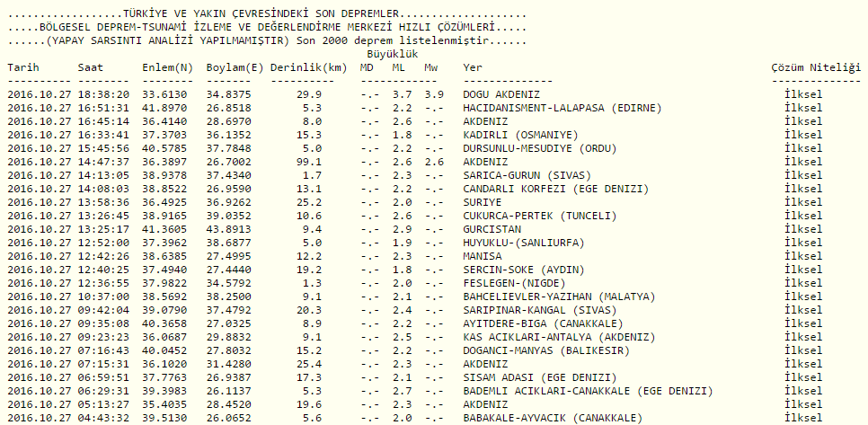Click BABAKALE-AYVACIK (CANAKKALE) location text
This screenshot has height=425, width=868.
[x=553, y=418]
